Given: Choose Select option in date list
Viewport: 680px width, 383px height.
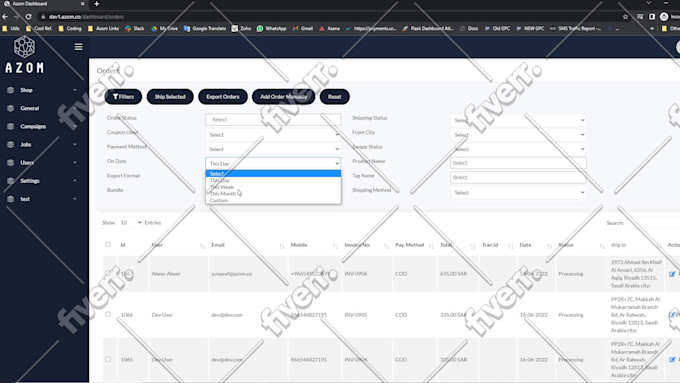Looking at the screenshot, I should pos(273,173).
